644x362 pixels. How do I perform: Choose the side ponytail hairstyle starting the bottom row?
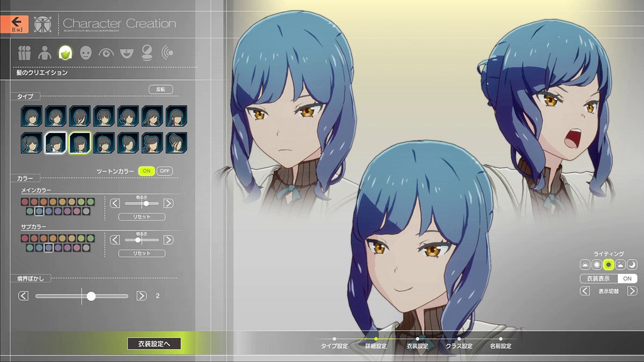(x=32, y=143)
